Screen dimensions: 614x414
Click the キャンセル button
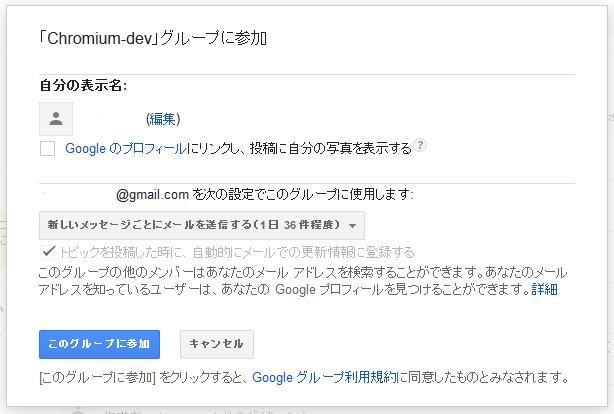point(216,344)
